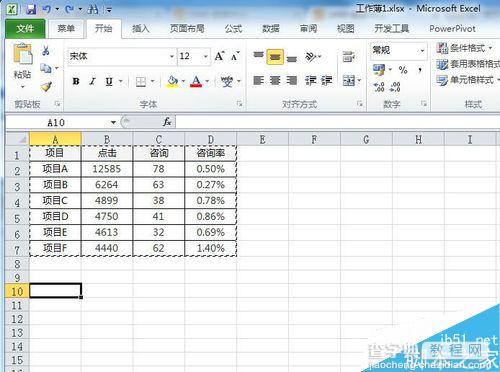500x372 pixels.
Task: Open the 文件 tab
Action: [25, 29]
